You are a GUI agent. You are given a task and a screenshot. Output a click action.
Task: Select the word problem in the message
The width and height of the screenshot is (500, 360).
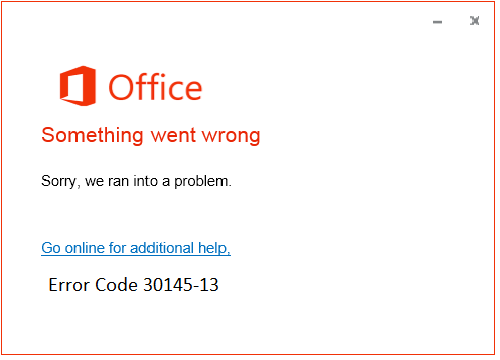click(201, 182)
